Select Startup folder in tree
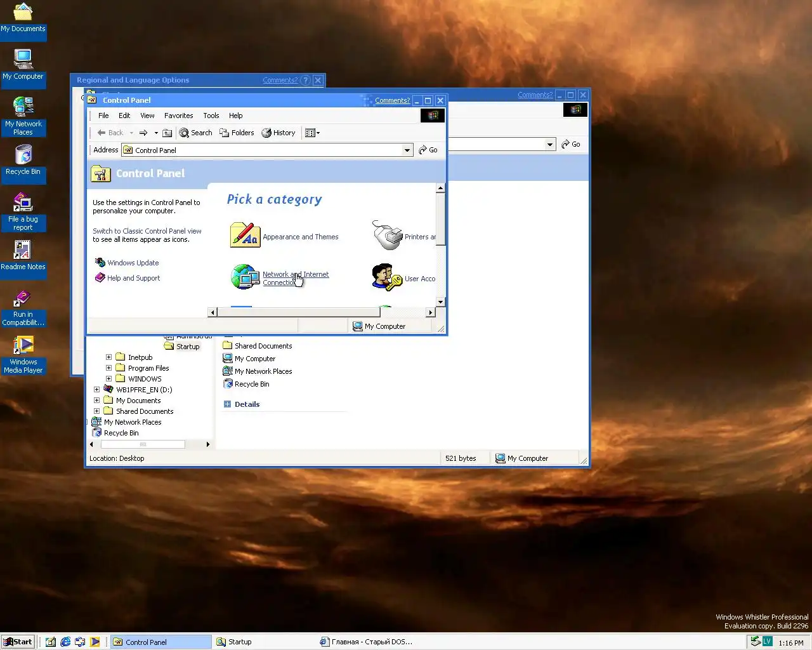This screenshot has width=812, height=650. 182,347
